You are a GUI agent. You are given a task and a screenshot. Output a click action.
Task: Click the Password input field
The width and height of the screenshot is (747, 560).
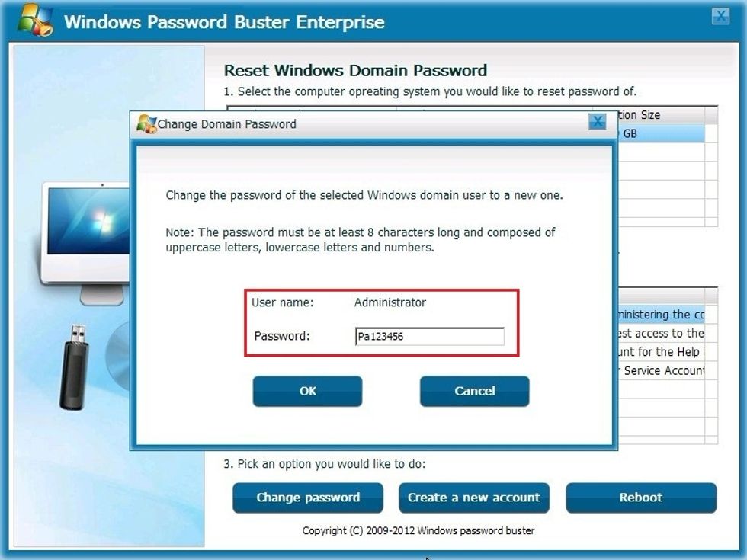(430, 336)
